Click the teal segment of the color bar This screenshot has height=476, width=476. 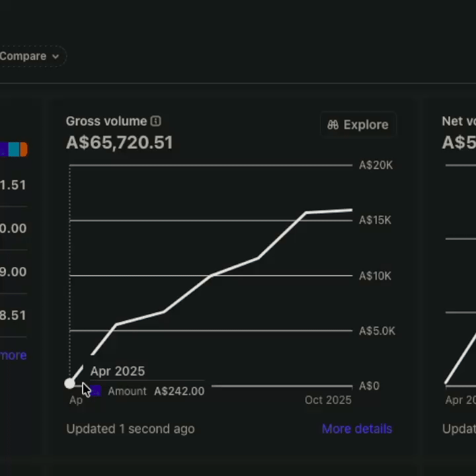14,149
